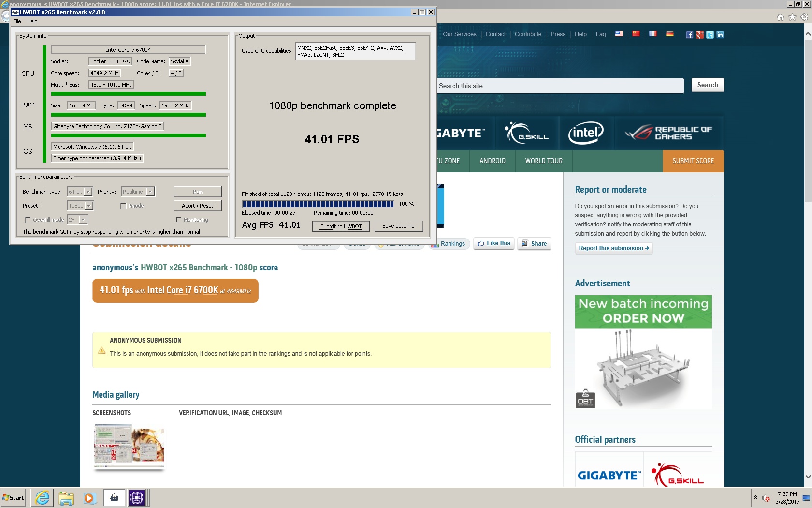Image resolution: width=812 pixels, height=508 pixels.
Task: Switch language via US flag icon
Action: 619,34
